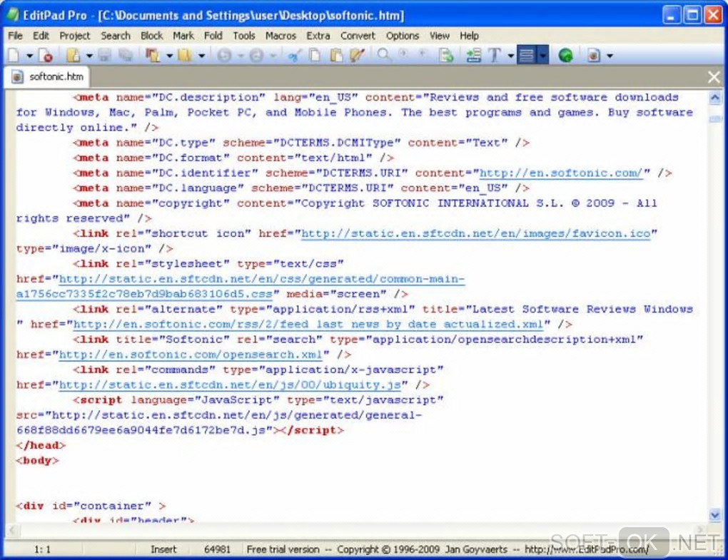
Task: Click the Open Project icon
Action: (152, 56)
